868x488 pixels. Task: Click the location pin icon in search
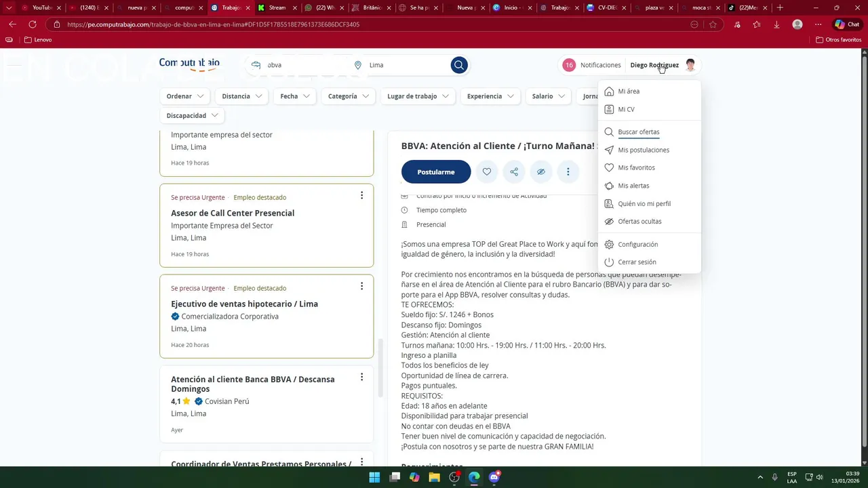click(358, 65)
